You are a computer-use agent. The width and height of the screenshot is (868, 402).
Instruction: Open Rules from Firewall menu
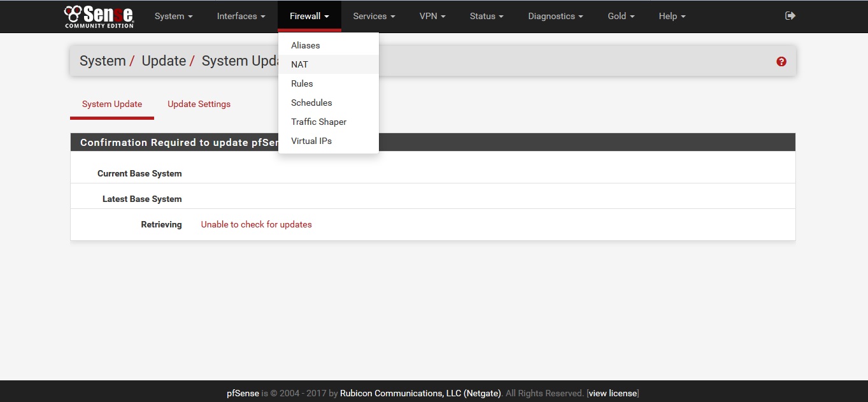pyautogui.click(x=302, y=83)
